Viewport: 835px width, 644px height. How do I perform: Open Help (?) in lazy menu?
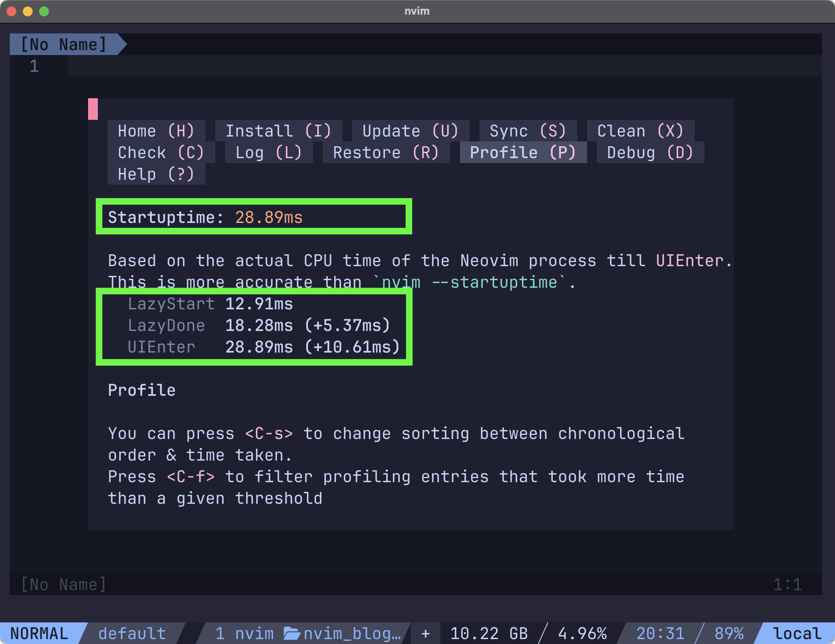click(x=156, y=174)
